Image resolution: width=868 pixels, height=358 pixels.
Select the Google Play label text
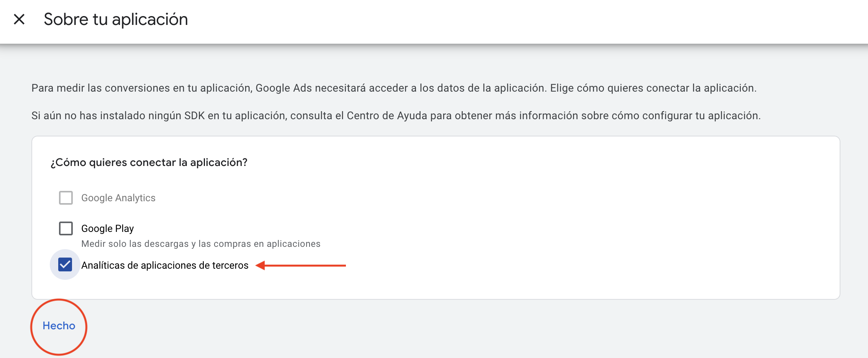pyautogui.click(x=108, y=228)
